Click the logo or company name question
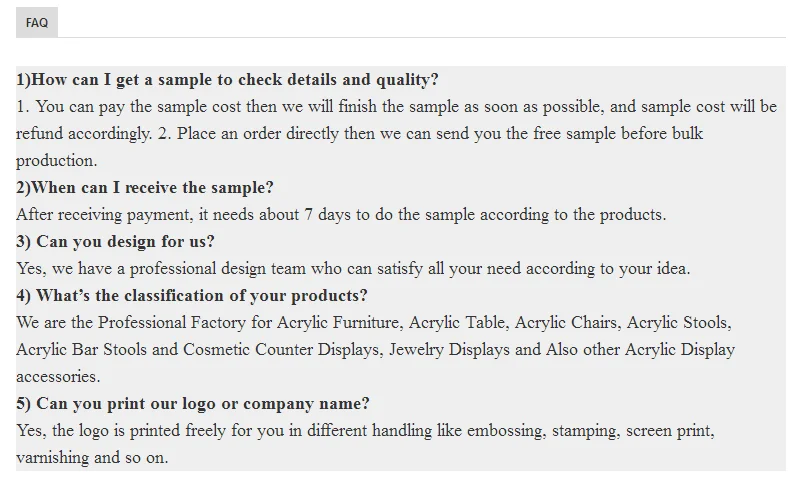Screen dimensions: 799x483 pyautogui.click(x=193, y=404)
